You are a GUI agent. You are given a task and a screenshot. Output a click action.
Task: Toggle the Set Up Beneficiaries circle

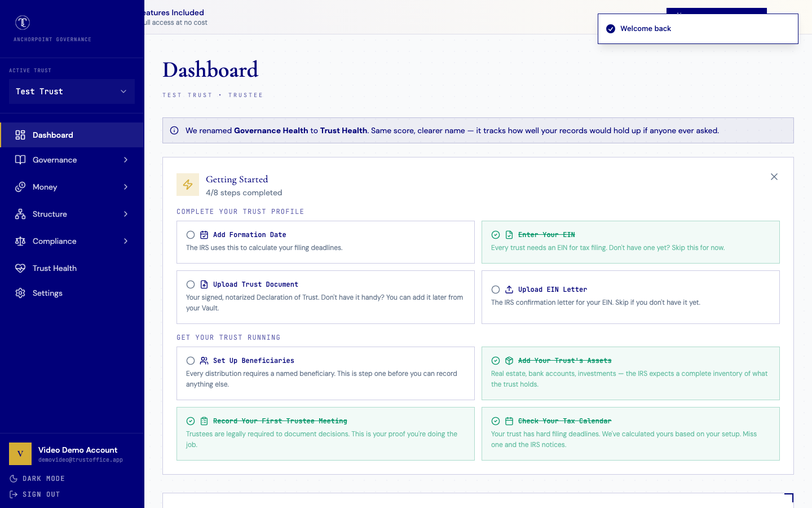(191, 361)
